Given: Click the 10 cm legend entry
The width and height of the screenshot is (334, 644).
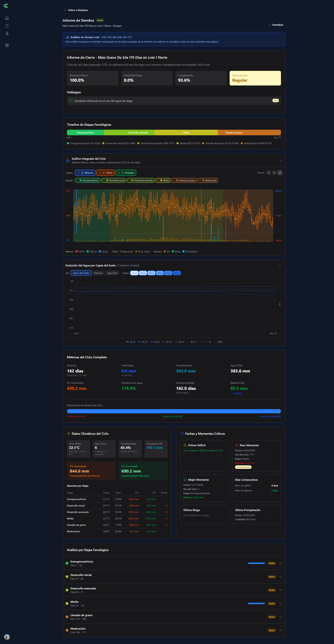Looking at the screenshot, I should [131, 342].
